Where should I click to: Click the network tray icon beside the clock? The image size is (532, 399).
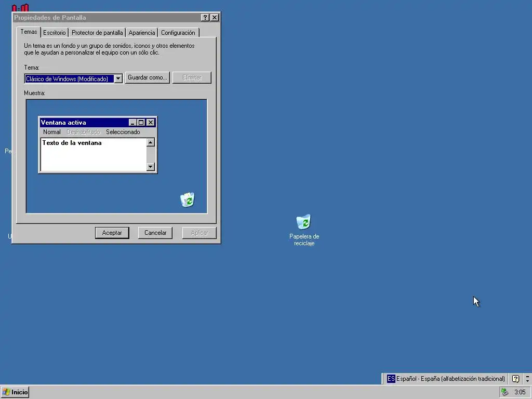pos(505,392)
